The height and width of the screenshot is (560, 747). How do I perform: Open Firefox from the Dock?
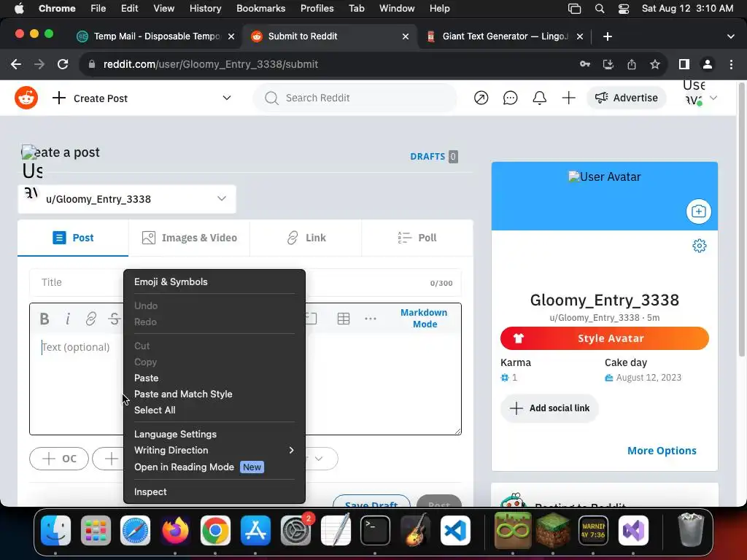click(175, 530)
